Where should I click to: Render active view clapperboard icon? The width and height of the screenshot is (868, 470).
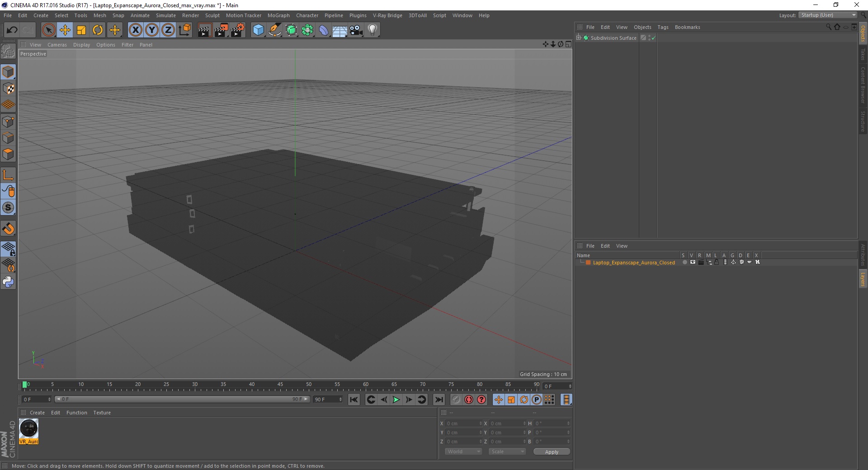204,30
